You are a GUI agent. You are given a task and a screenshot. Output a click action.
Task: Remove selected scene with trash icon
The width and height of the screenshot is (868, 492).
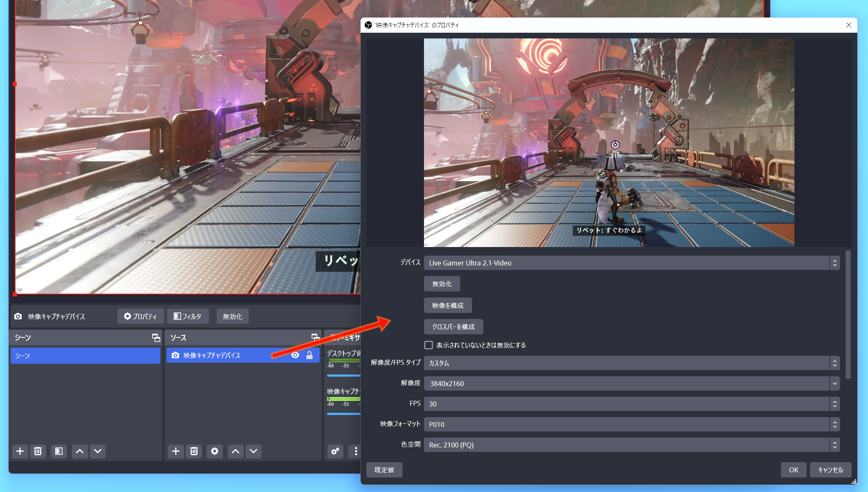(38, 451)
